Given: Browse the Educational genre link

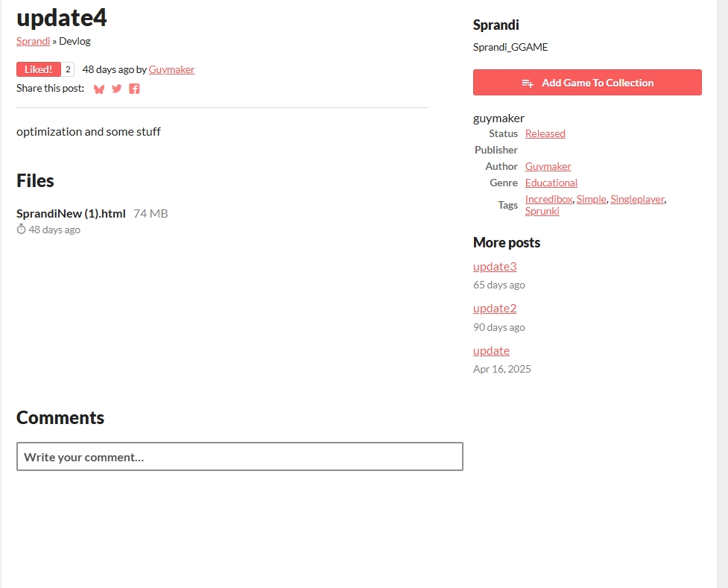Looking at the screenshot, I should pyautogui.click(x=551, y=183).
